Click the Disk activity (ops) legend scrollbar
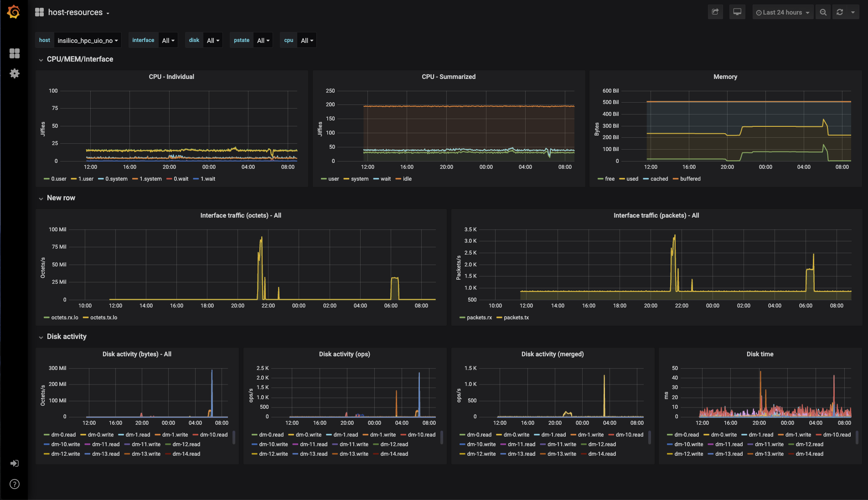The height and width of the screenshot is (500, 868). (442, 437)
